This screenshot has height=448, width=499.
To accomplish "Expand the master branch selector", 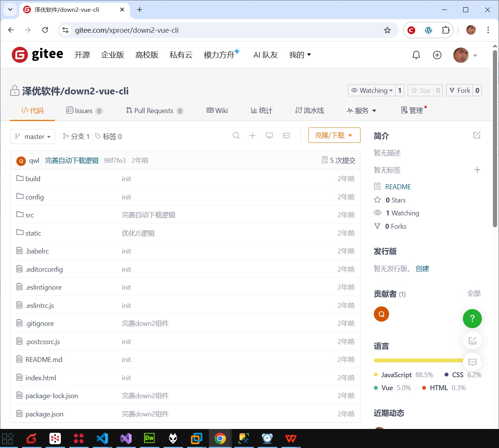I will [x=33, y=137].
